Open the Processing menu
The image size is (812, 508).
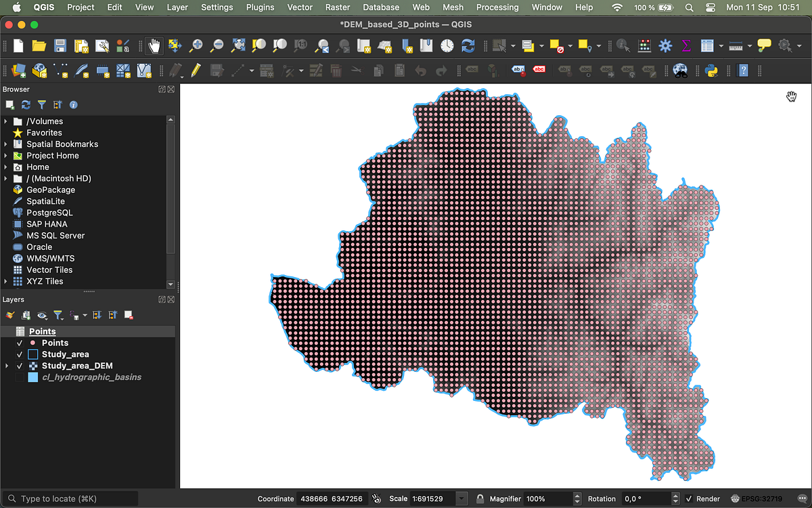point(497,7)
